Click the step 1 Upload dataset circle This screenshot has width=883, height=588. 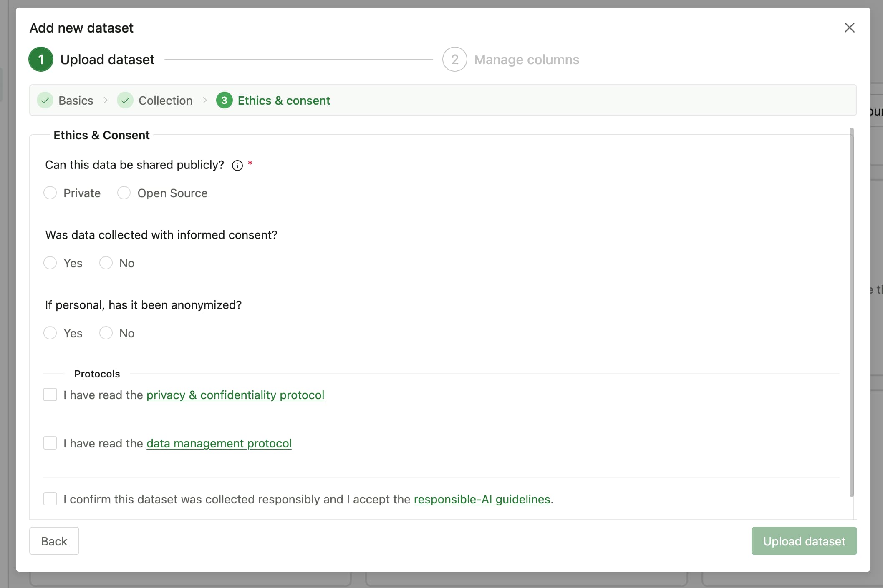[41, 59]
